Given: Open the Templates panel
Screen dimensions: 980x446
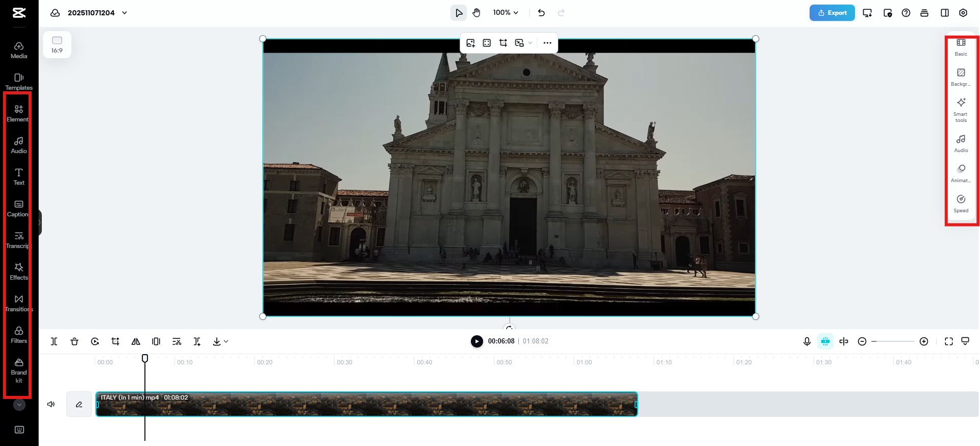Looking at the screenshot, I should [19, 82].
